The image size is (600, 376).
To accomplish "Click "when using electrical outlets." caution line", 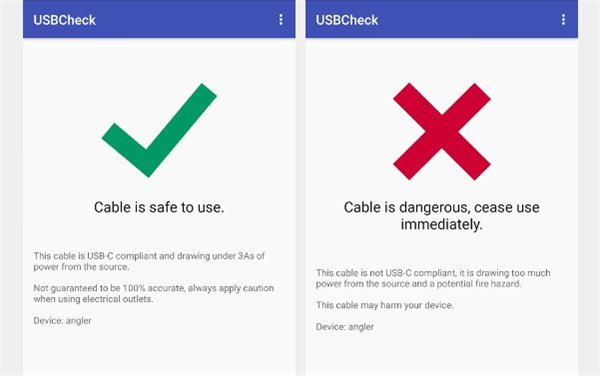I will tap(93, 299).
